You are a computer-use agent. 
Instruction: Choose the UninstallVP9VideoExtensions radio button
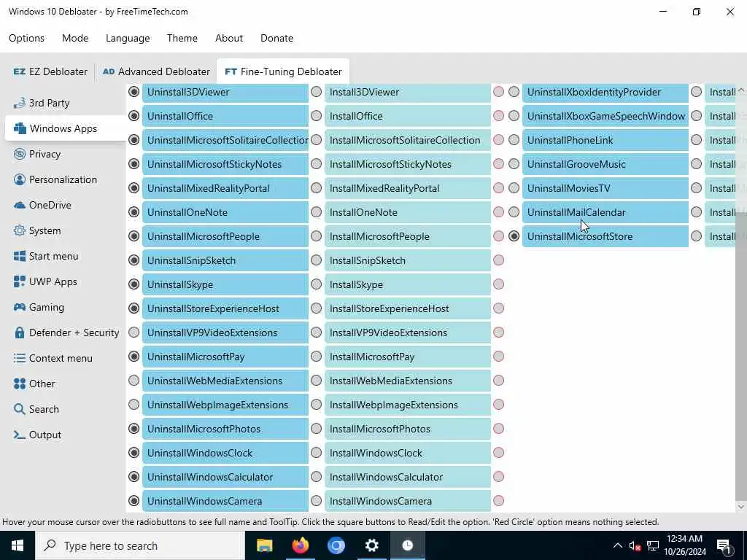(134, 332)
